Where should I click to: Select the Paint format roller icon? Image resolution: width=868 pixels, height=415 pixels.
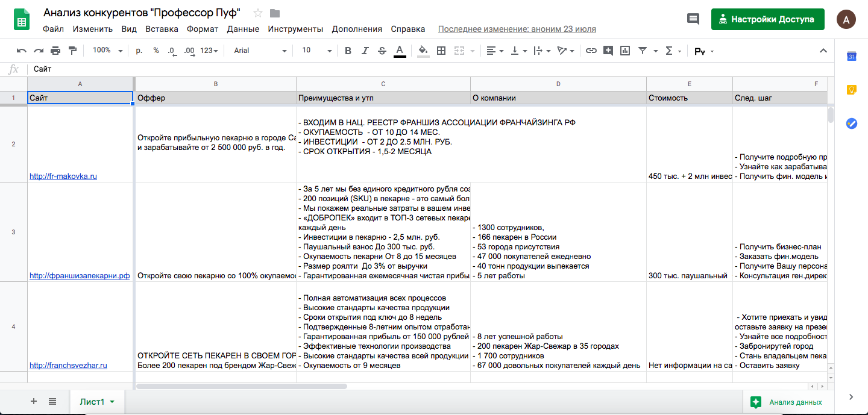coord(72,51)
